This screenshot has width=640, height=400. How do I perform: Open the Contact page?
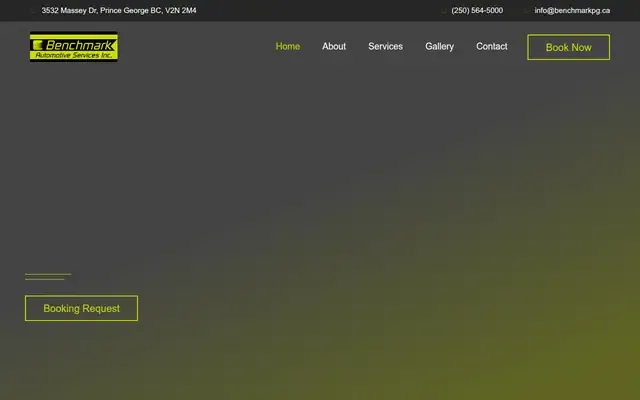click(x=491, y=47)
